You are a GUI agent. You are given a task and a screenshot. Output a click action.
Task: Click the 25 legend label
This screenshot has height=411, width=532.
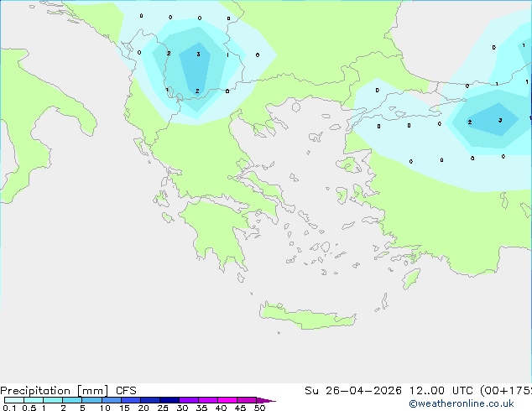(163, 408)
